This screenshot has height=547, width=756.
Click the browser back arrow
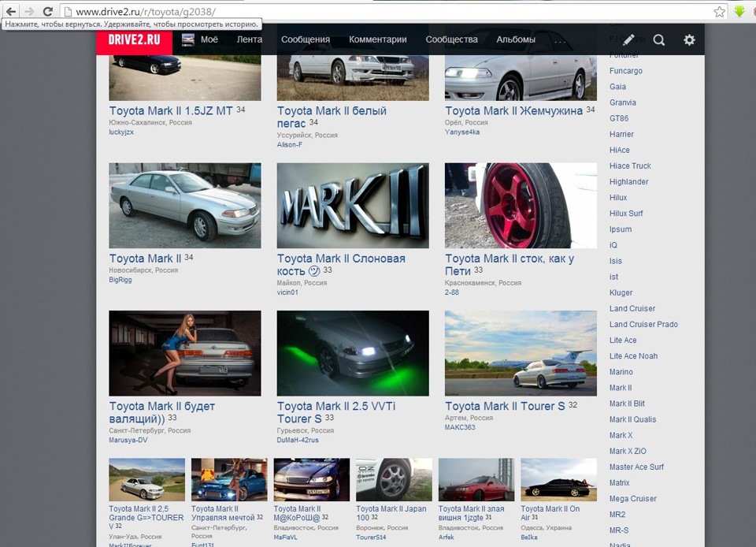[10, 11]
